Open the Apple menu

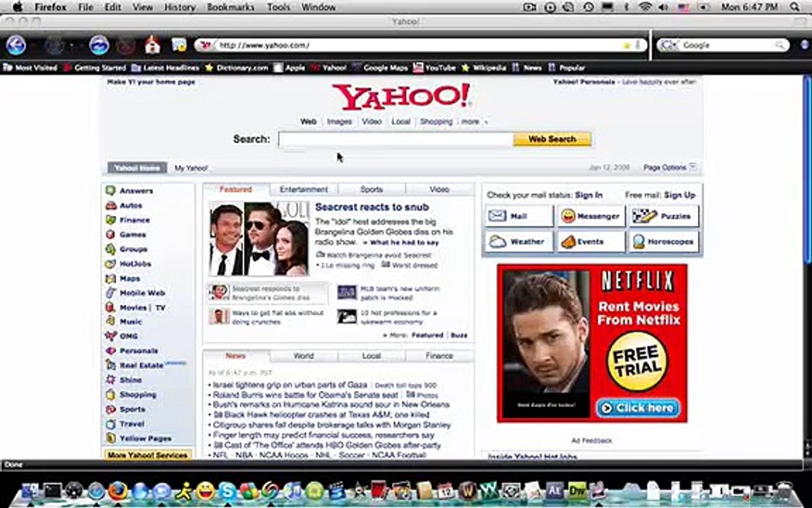[x=17, y=7]
